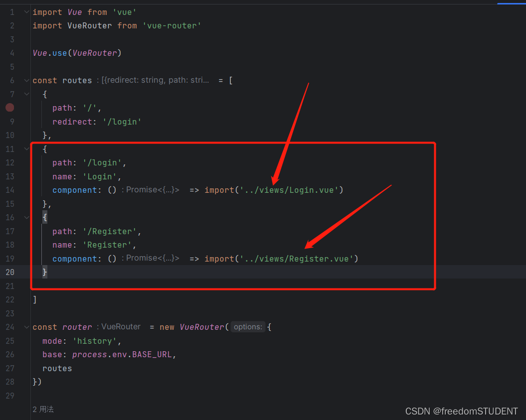Collapse the first route object at line 7
526x420 pixels.
coord(26,94)
